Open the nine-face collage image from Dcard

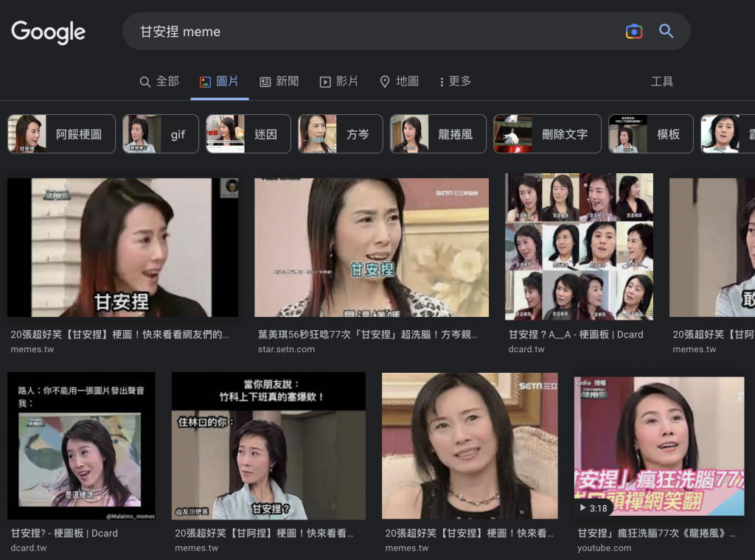(579, 247)
